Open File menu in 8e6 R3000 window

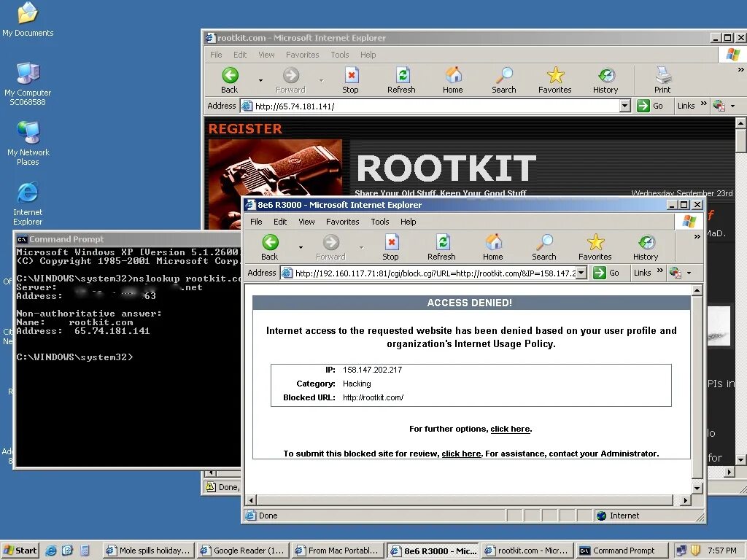(256, 222)
